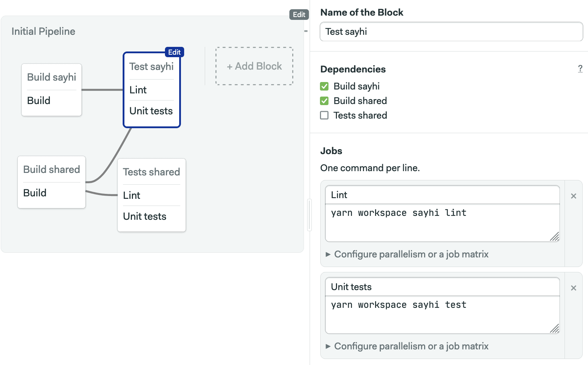Click the Unit tests commands text area

click(442, 315)
